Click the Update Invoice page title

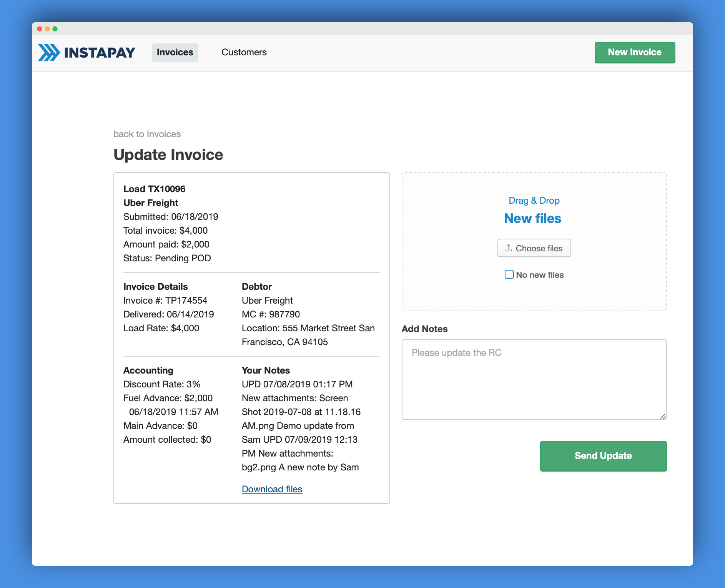168,154
